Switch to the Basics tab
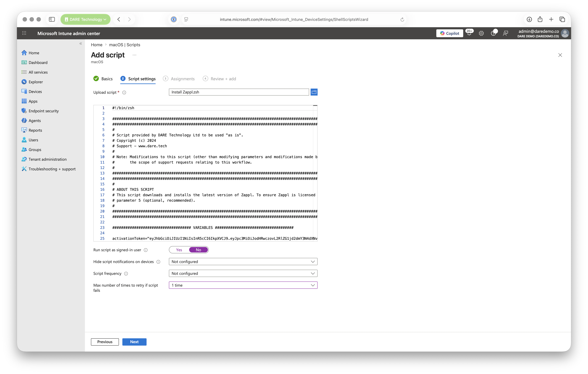The image size is (588, 374). tap(107, 79)
